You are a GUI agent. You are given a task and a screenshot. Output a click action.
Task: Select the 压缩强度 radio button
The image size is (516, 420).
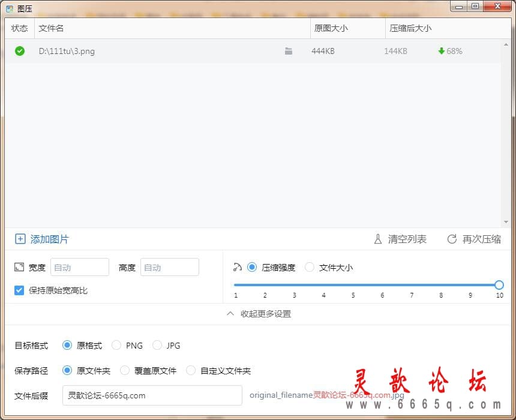[x=252, y=267]
